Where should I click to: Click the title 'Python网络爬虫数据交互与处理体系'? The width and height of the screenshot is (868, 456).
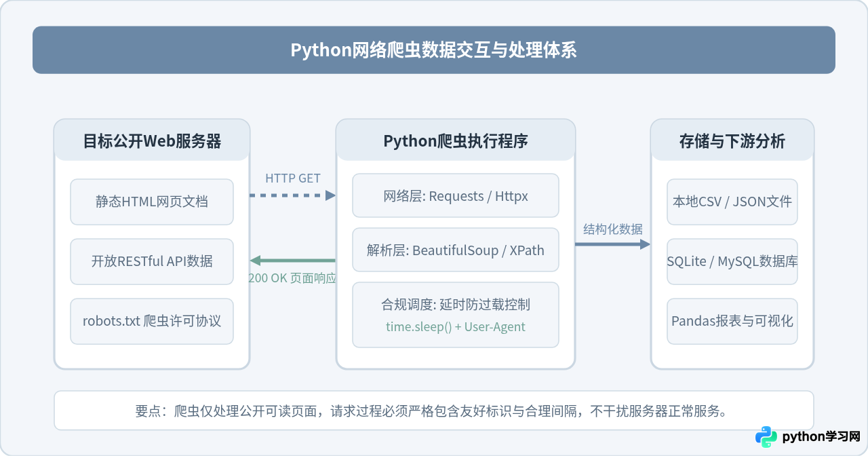click(x=434, y=50)
